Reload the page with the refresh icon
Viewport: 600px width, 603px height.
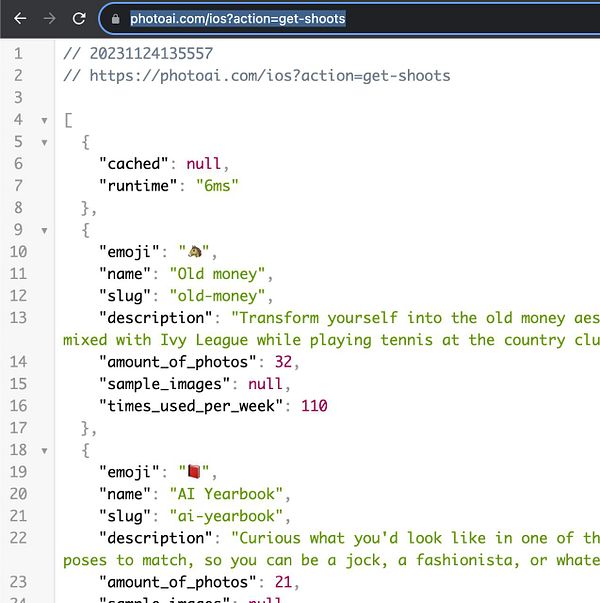79,18
